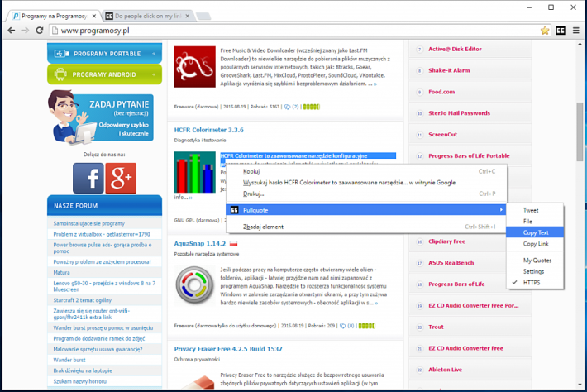Open Privacy Eraser Free 4.2.5 title link
The image size is (587, 392).
pos(228,349)
